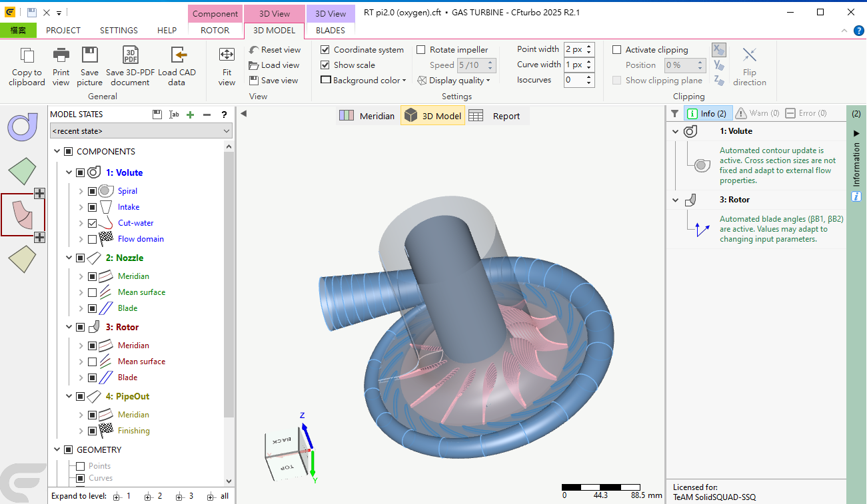Enable the Rotate impeller checkbox
The height and width of the screenshot is (504, 867).
coord(421,50)
